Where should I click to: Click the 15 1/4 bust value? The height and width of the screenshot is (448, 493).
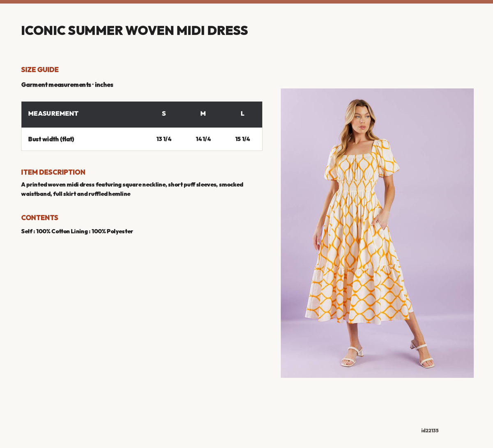click(243, 139)
